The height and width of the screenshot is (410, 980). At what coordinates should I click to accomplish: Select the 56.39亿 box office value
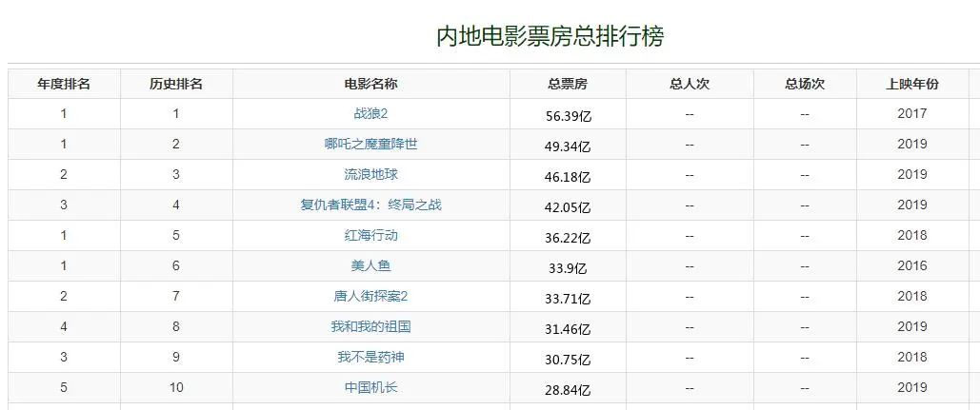coord(568,117)
